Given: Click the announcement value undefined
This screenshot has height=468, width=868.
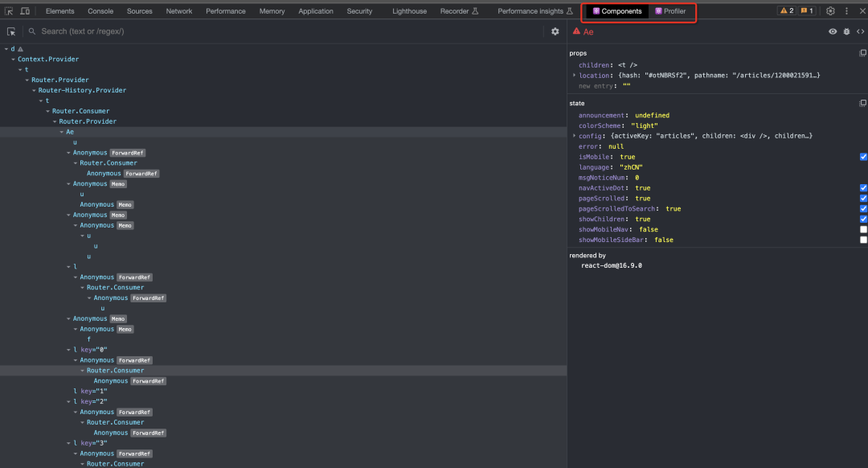Looking at the screenshot, I should click(652, 115).
